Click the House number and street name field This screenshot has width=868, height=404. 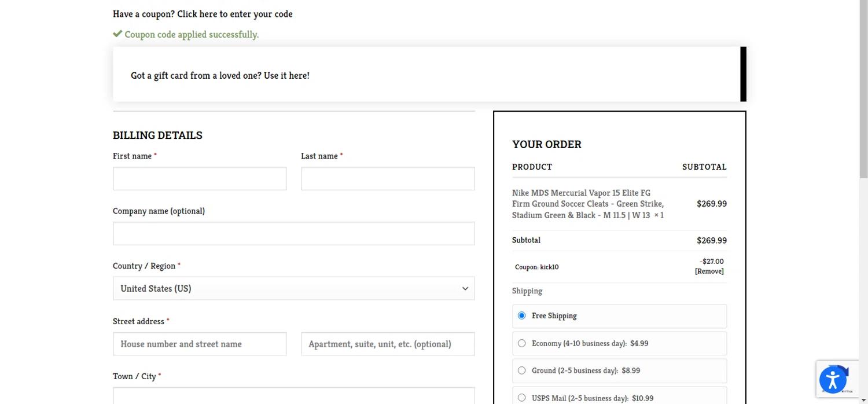[200, 344]
